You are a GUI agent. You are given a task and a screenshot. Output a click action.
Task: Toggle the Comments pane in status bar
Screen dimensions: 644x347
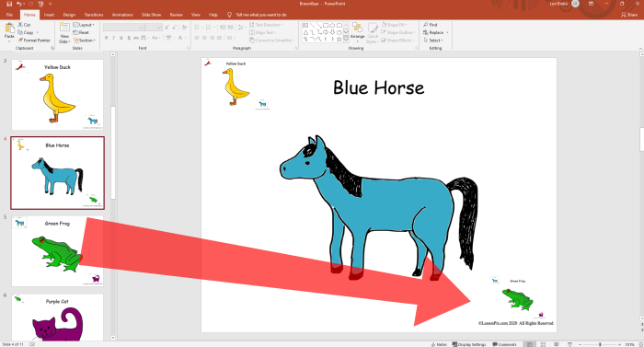504,344
